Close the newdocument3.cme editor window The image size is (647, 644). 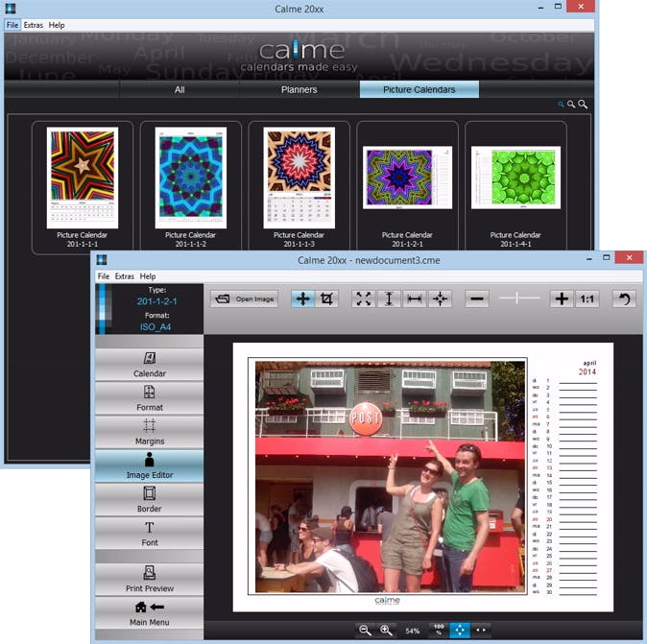pos(629,258)
